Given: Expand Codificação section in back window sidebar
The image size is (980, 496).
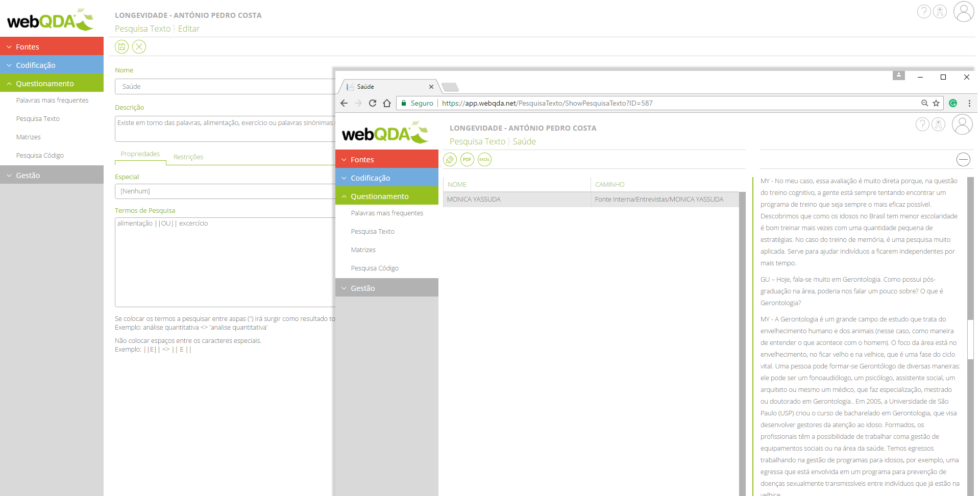Looking at the screenshot, I should tap(52, 65).
